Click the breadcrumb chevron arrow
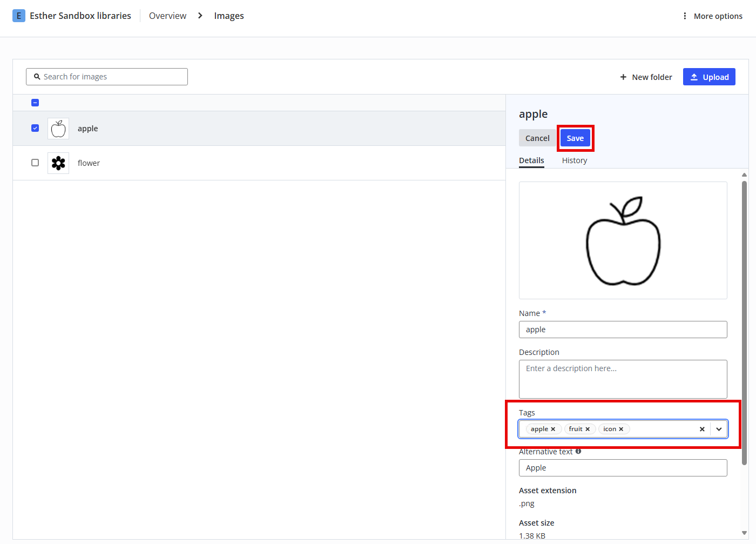 click(x=200, y=16)
